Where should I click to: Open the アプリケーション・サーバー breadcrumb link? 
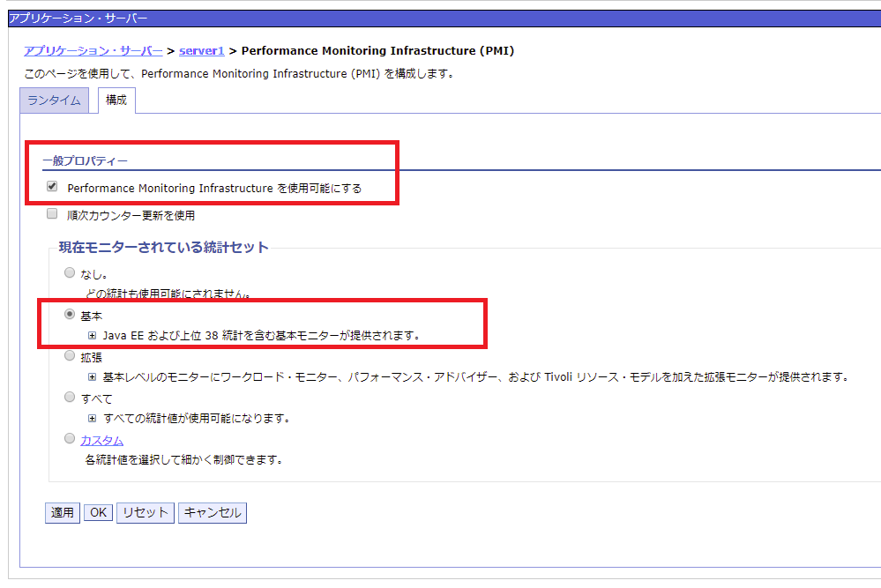coord(93,50)
